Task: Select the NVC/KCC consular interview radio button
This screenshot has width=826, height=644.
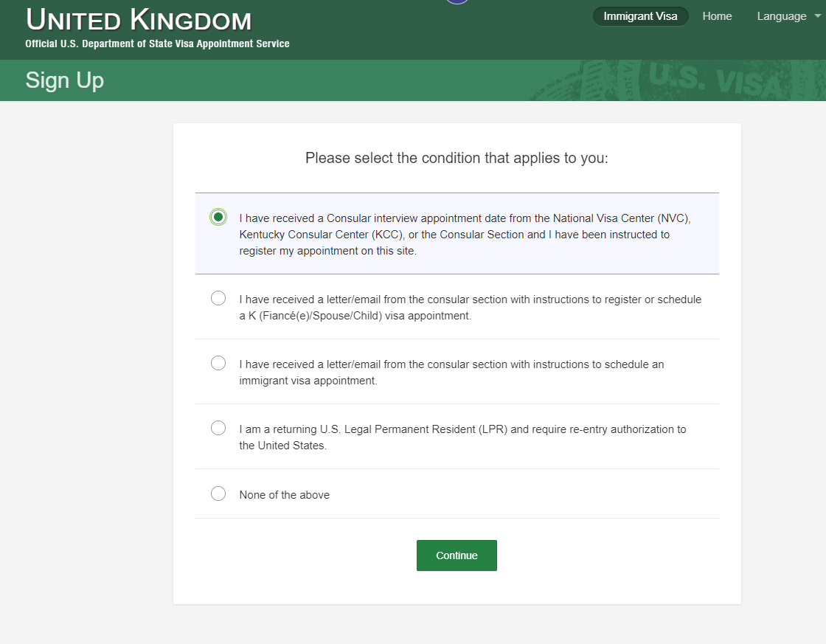Action: (x=218, y=217)
